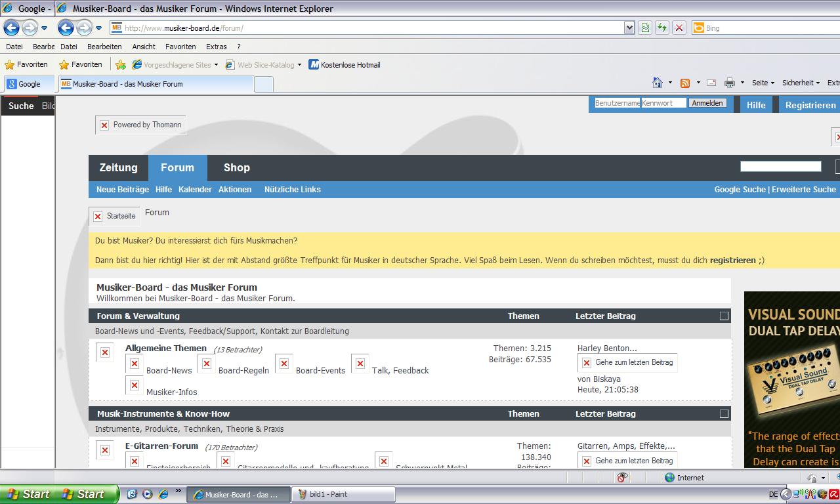Viewport: 840px width, 504px height.
Task: Open the E-Gitarren-Forum link
Action: point(161,446)
